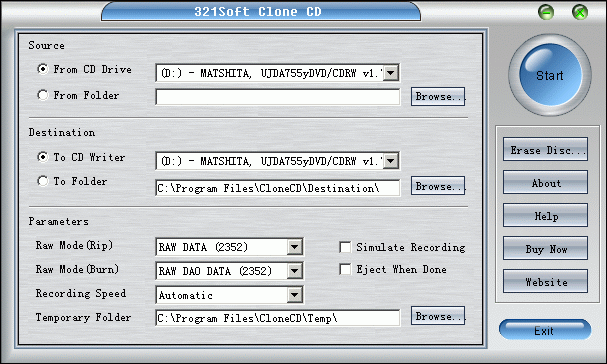The image size is (607, 364).
Task: Click the Source section heading
Action: tap(46, 45)
